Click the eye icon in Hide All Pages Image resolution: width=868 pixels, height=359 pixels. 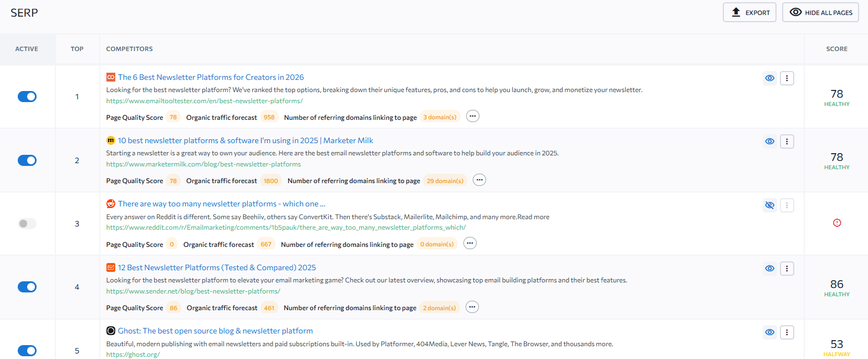[796, 12]
